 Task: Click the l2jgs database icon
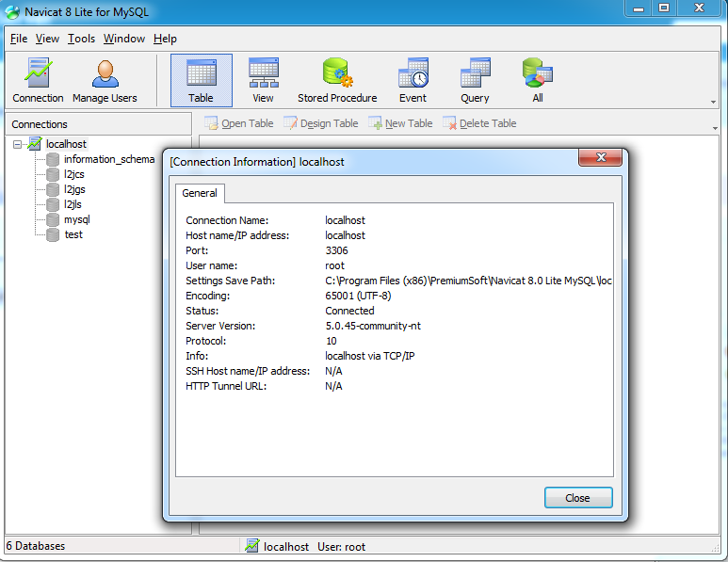(53, 189)
